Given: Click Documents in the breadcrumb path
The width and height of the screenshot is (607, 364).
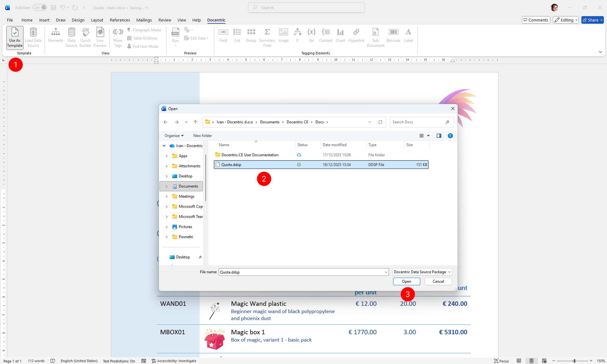Looking at the screenshot, I should pyautogui.click(x=270, y=122).
